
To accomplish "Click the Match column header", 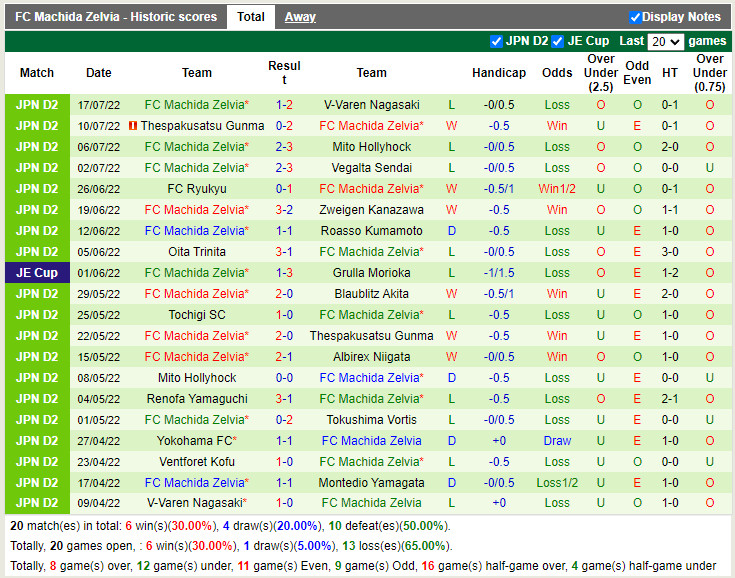I will [x=37, y=73].
